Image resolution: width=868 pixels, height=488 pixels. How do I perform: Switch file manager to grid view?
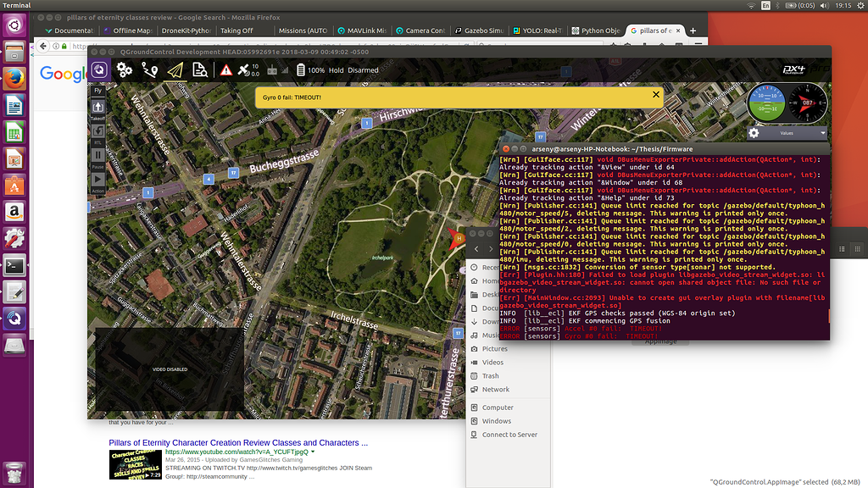click(857, 249)
